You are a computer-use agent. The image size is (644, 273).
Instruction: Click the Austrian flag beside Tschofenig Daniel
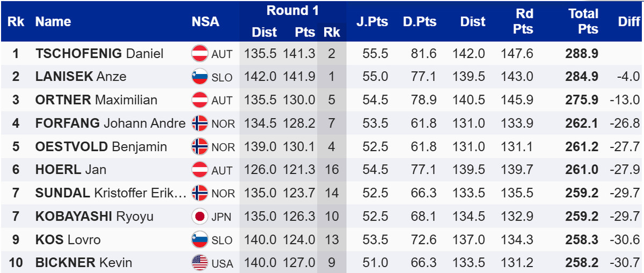pos(200,54)
